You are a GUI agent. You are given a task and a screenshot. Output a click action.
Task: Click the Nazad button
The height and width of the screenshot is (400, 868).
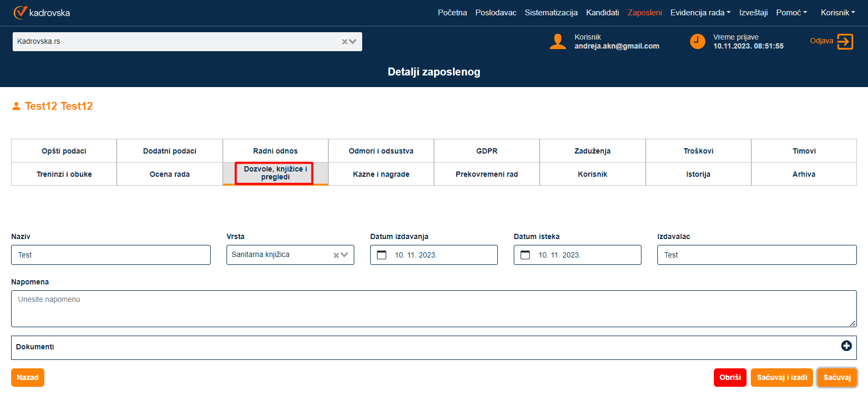pyautogui.click(x=27, y=377)
